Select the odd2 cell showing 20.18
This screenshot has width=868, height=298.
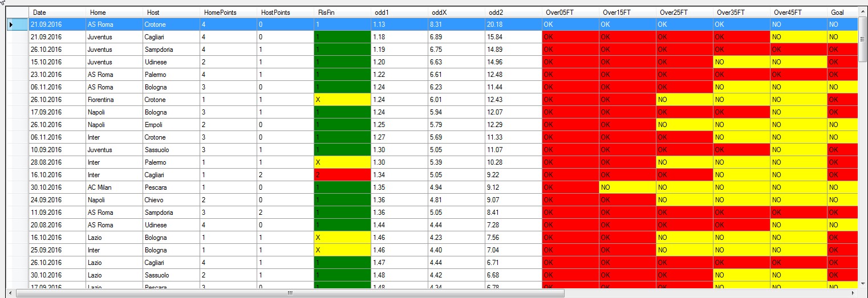click(513, 25)
